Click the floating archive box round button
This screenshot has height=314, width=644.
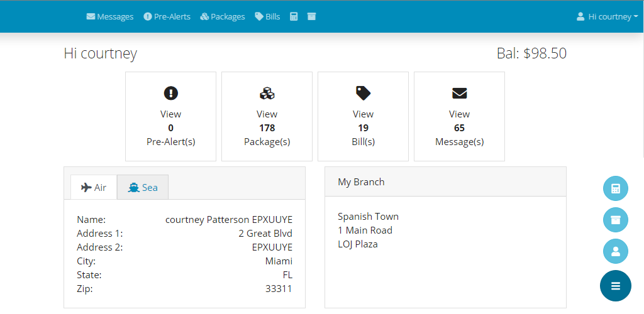615,220
